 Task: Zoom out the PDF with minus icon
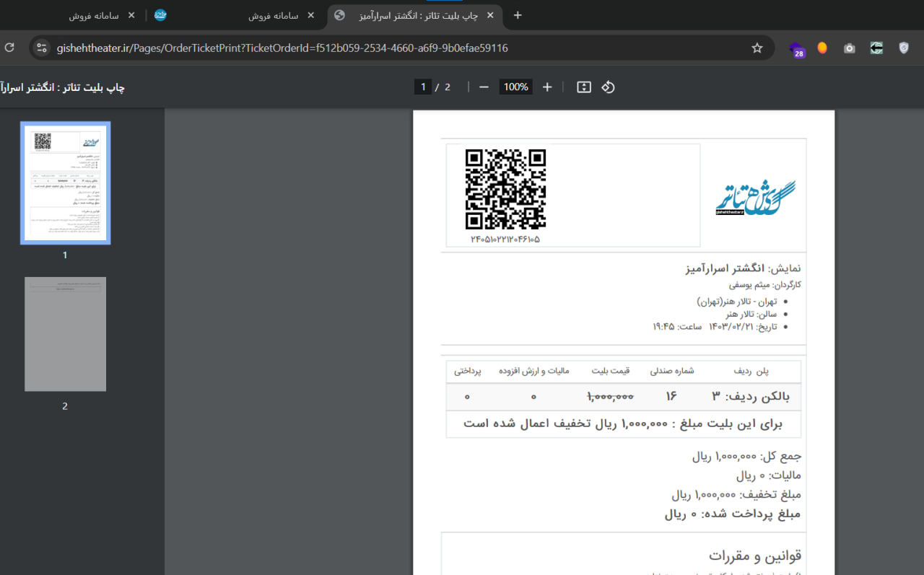click(484, 87)
